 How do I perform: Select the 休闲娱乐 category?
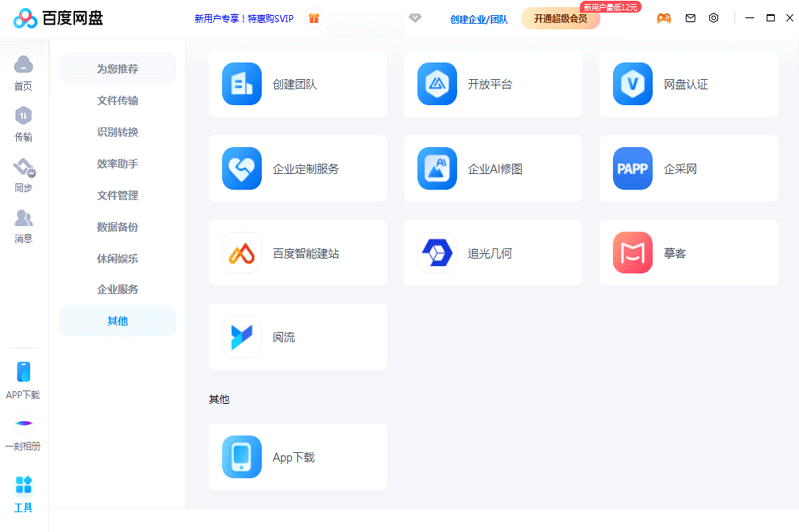pos(117,259)
